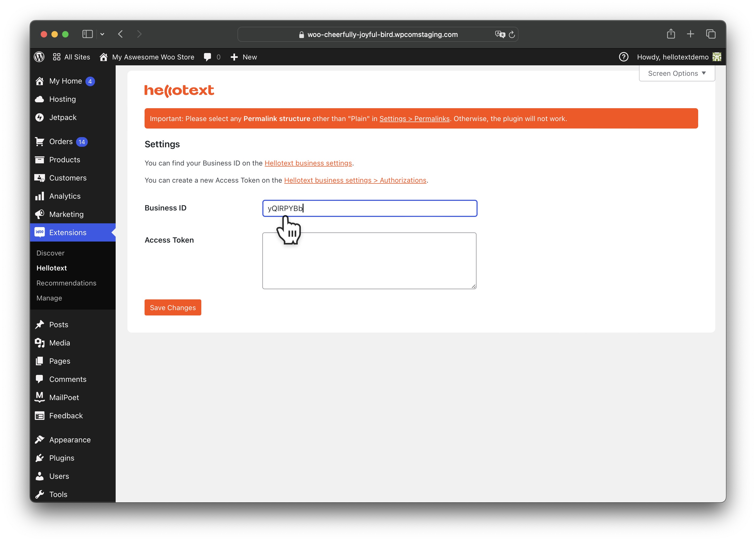756x542 pixels.
Task: Click the Customers icon in sidebar
Action: click(40, 178)
